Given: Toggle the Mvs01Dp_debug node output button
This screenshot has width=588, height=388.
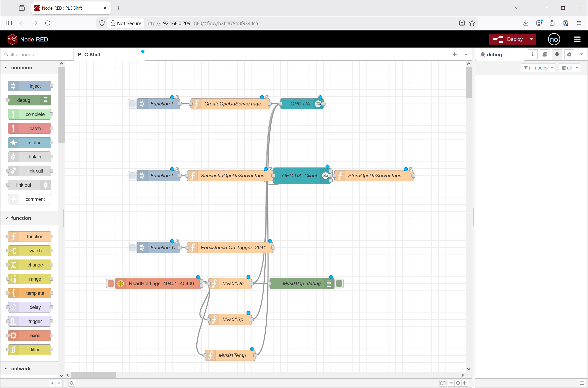Looking at the screenshot, I should pos(339,284).
